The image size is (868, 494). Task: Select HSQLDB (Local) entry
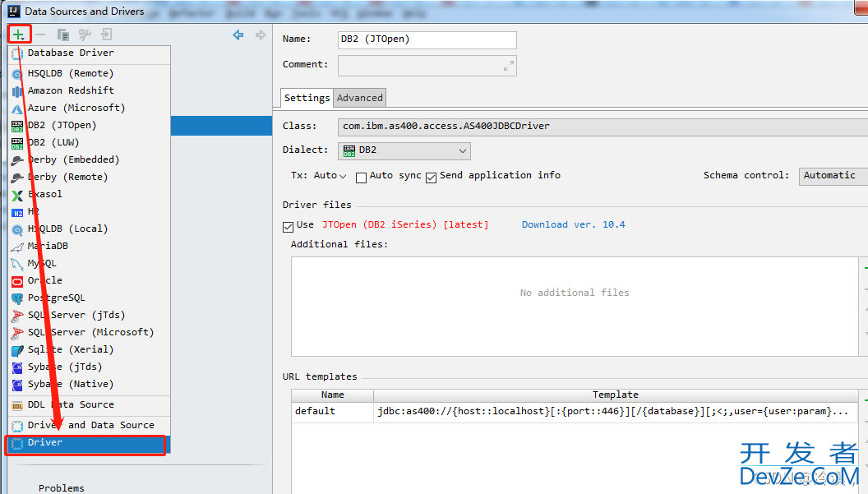pos(90,229)
